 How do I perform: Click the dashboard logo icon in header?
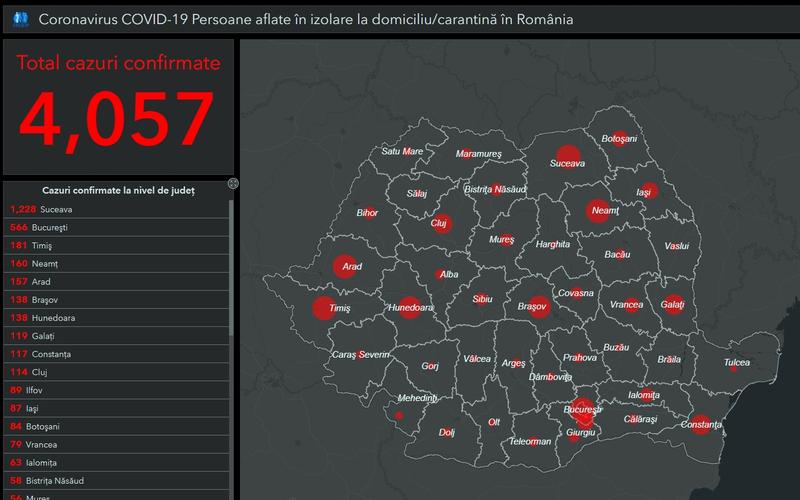click(x=21, y=19)
